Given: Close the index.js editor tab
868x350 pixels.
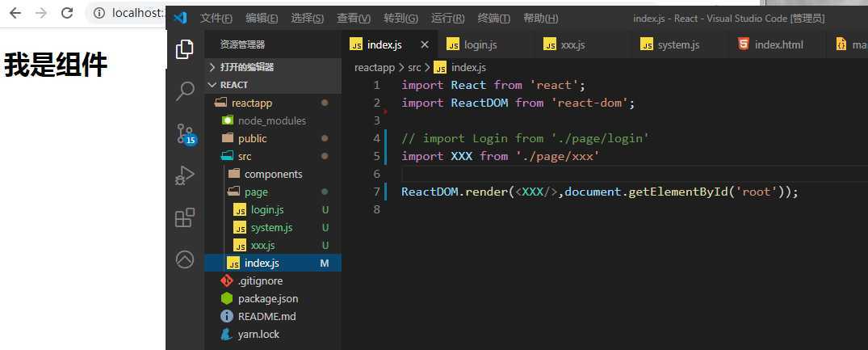Looking at the screenshot, I should 425,44.
